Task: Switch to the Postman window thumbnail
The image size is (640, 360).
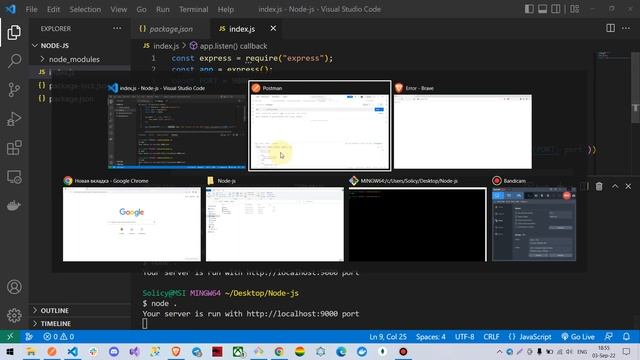Action: (320, 126)
